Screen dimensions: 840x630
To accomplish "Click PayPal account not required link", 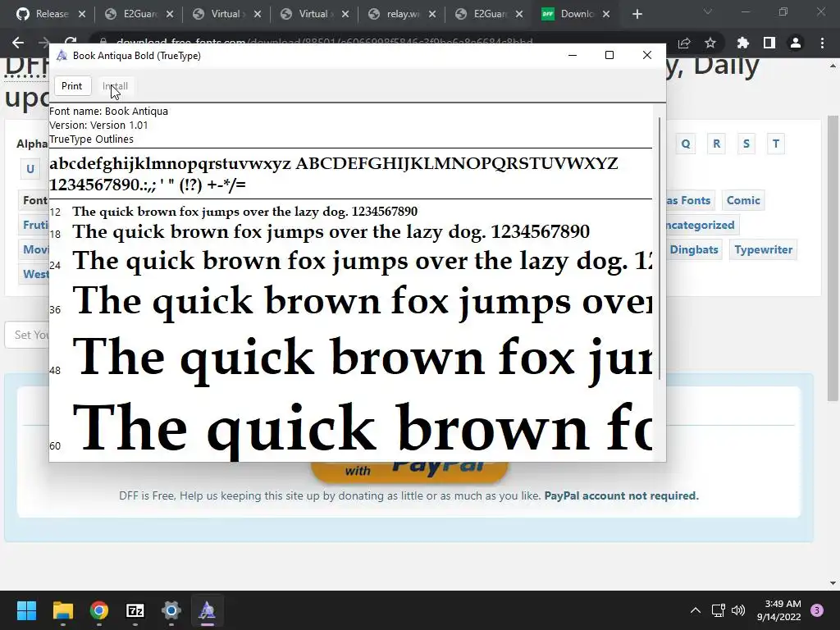I will click(622, 495).
